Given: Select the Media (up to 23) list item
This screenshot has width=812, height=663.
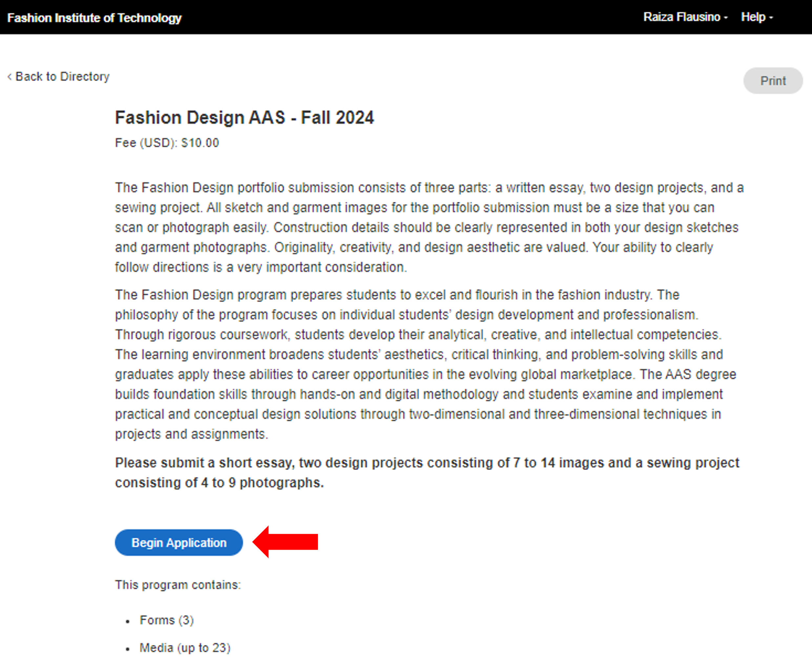Looking at the screenshot, I should point(185,648).
